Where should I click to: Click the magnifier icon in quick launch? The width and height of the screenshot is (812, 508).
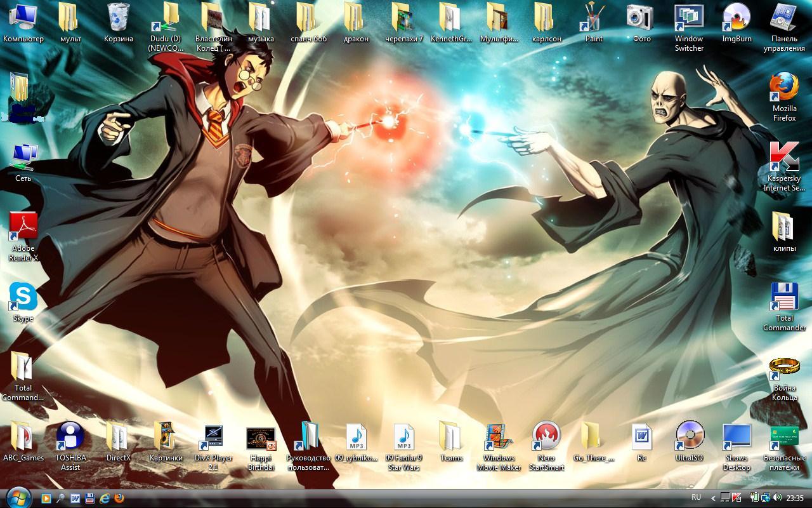(60, 498)
